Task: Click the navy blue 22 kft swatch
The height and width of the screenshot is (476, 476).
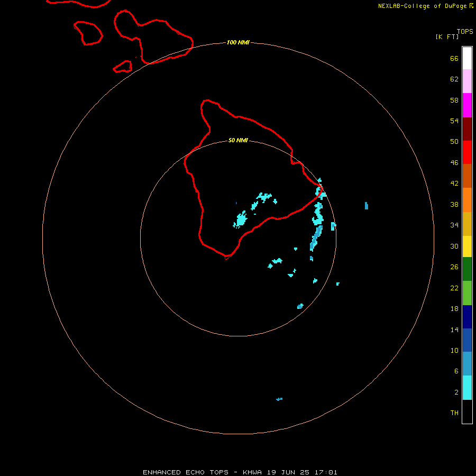Action: [467, 317]
